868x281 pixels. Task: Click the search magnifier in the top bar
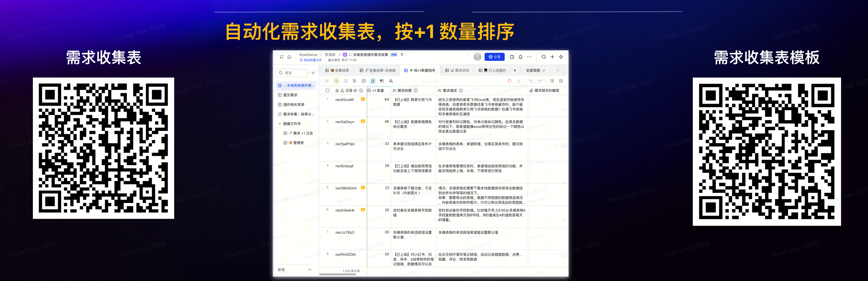click(544, 57)
